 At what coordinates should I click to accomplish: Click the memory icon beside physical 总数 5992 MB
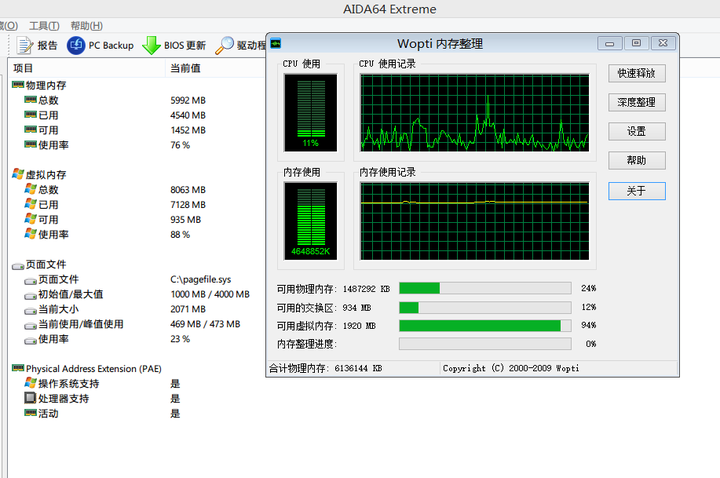[x=30, y=100]
